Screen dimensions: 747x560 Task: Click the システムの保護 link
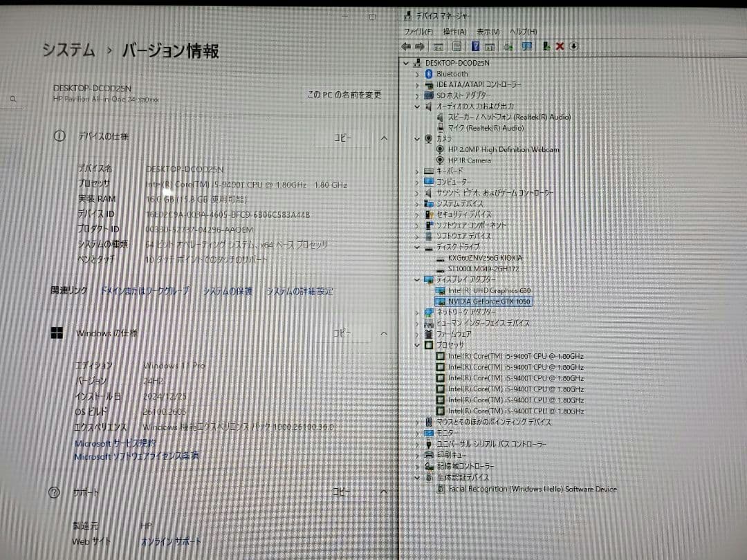(x=230, y=290)
